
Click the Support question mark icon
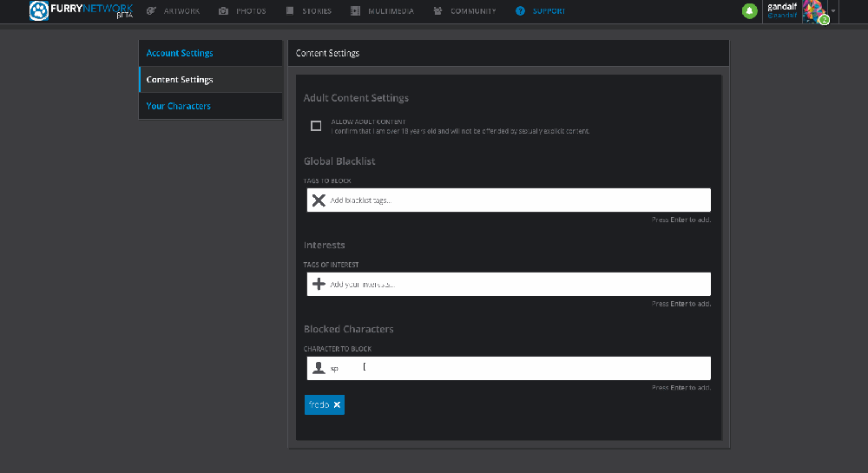520,11
